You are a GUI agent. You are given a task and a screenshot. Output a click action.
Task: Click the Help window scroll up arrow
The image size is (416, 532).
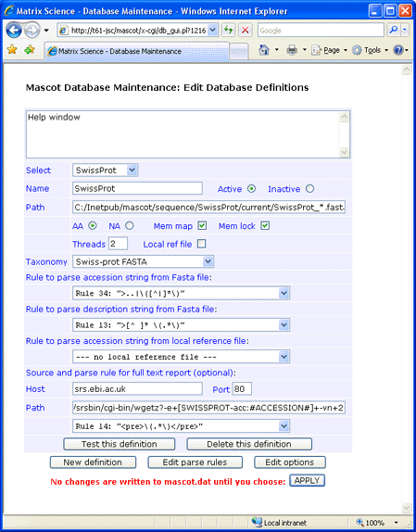(344, 117)
